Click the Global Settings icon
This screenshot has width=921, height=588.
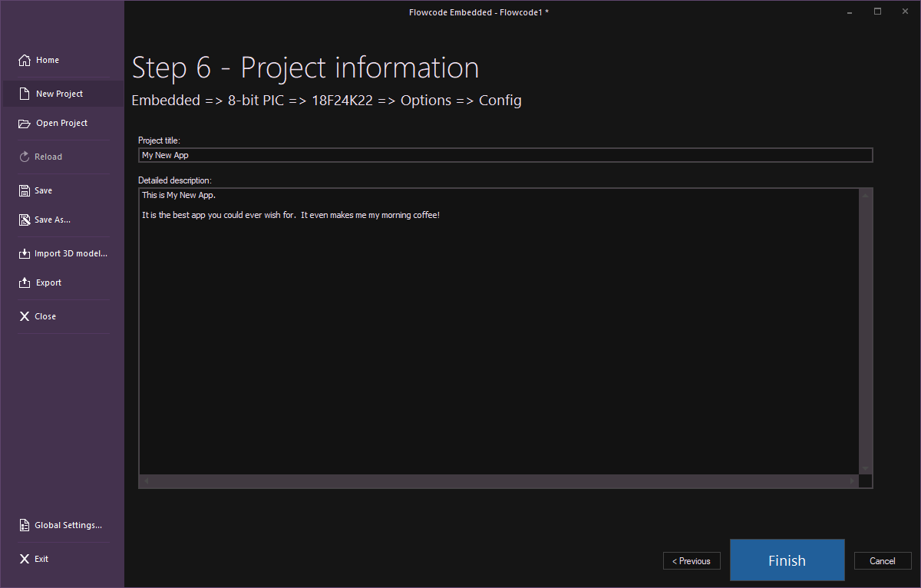point(25,525)
